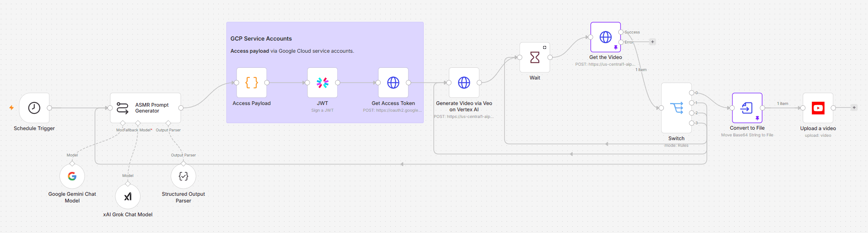This screenshot has width=868, height=233.
Task: Click Switch output connector 1
Action: pyautogui.click(x=691, y=103)
